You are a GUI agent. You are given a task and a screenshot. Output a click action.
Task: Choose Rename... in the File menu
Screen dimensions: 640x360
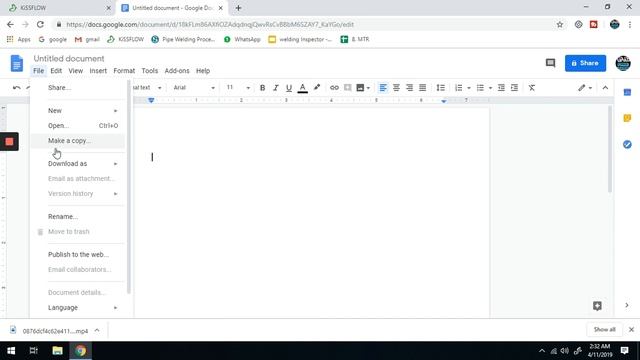(78, 217)
